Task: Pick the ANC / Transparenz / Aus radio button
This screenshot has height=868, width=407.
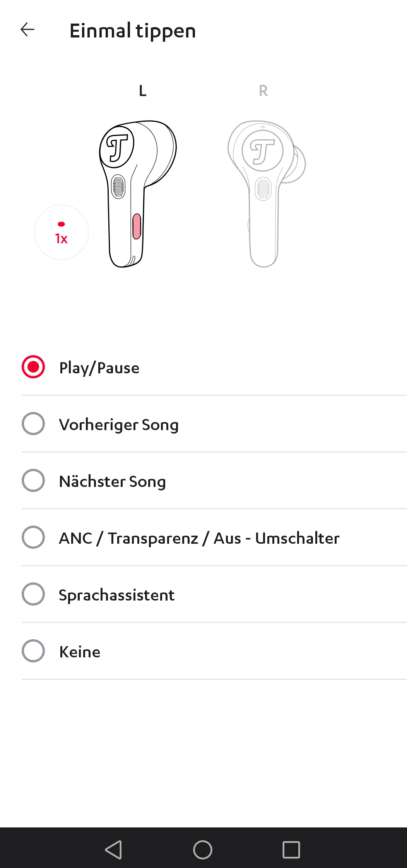Action: tap(33, 538)
